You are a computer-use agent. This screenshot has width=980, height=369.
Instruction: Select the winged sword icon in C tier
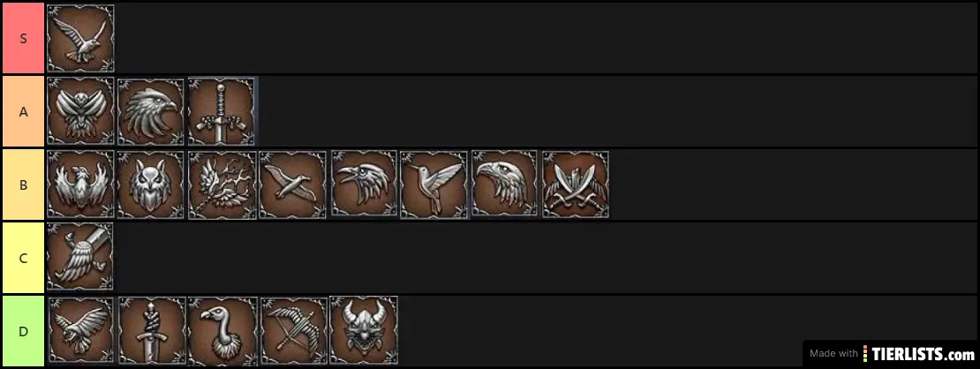(x=80, y=257)
